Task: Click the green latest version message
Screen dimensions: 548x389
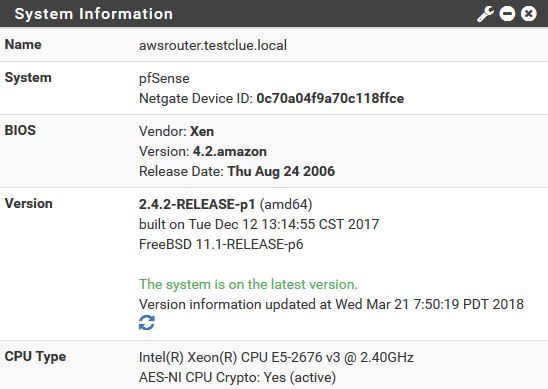Action: [x=248, y=284]
